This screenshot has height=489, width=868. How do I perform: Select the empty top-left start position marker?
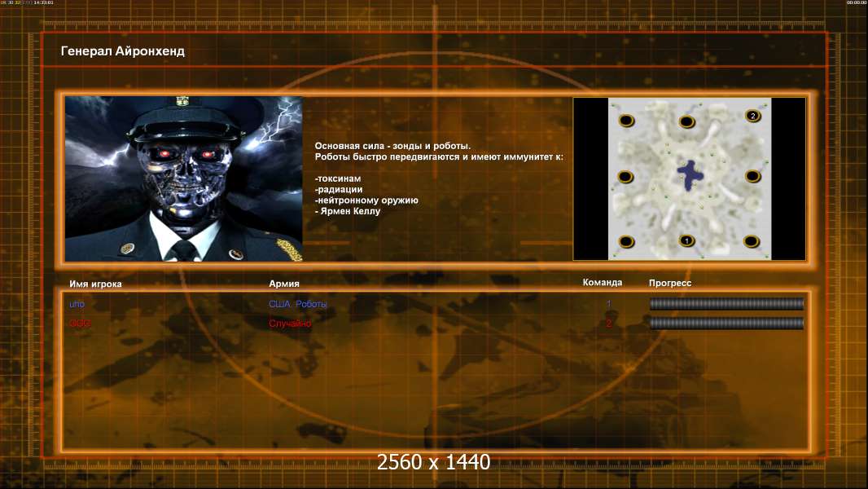pyautogui.click(x=626, y=120)
